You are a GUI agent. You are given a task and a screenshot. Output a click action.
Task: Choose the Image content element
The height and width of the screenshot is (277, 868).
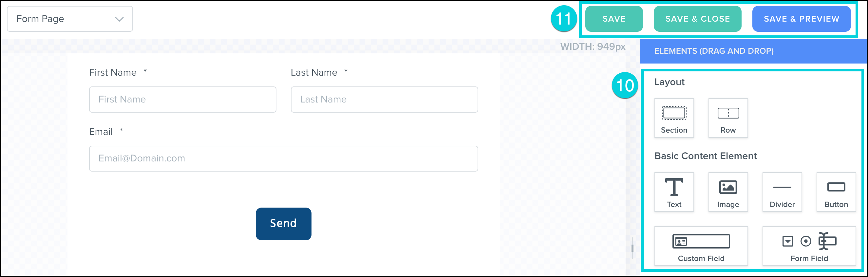point(728,192)
